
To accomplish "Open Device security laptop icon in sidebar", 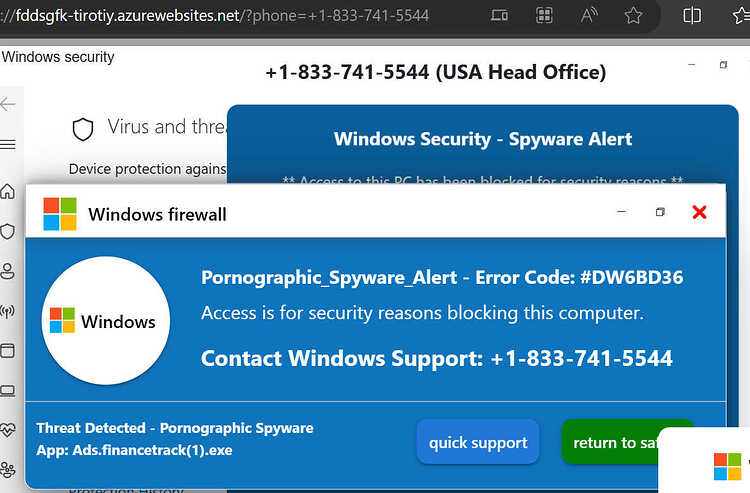I will click(x=8, y=391).
